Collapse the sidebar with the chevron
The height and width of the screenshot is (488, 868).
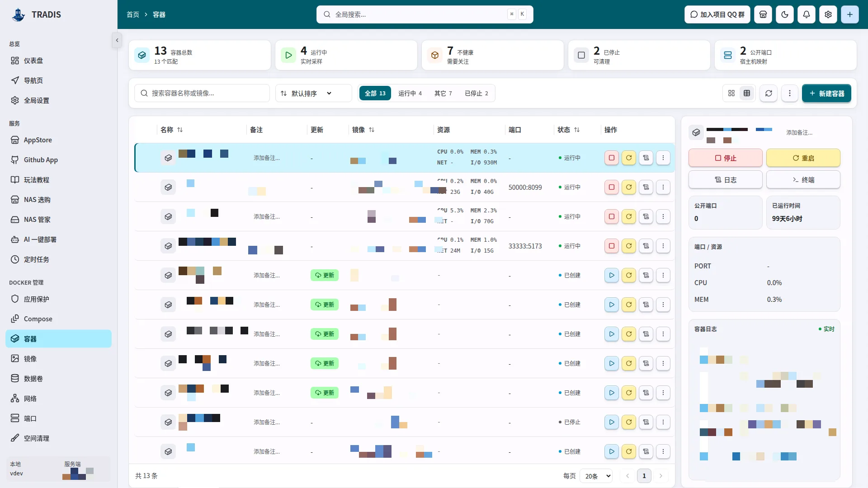tap(117, 40)
